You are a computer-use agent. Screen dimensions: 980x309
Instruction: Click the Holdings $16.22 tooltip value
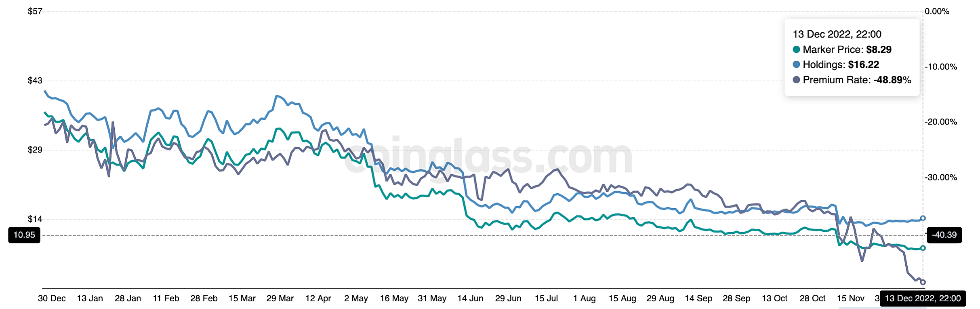864,65
